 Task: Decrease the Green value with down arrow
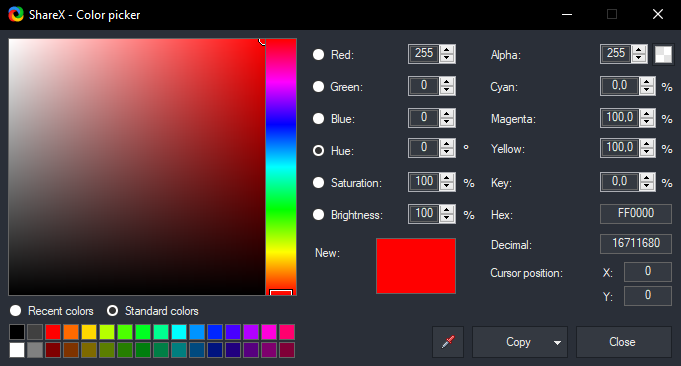[447, 90]
